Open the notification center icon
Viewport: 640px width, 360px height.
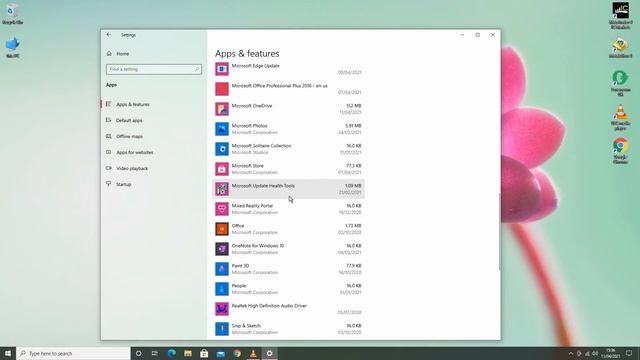[x=629, y=353]
